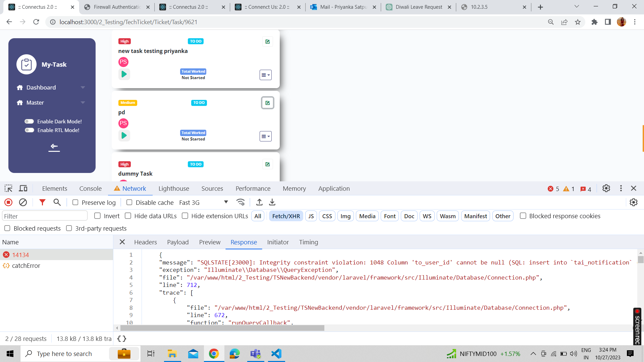The height and width of the screenshot is (362, 644).
Task: Click the network Filter text field
Action: point(45,216)
